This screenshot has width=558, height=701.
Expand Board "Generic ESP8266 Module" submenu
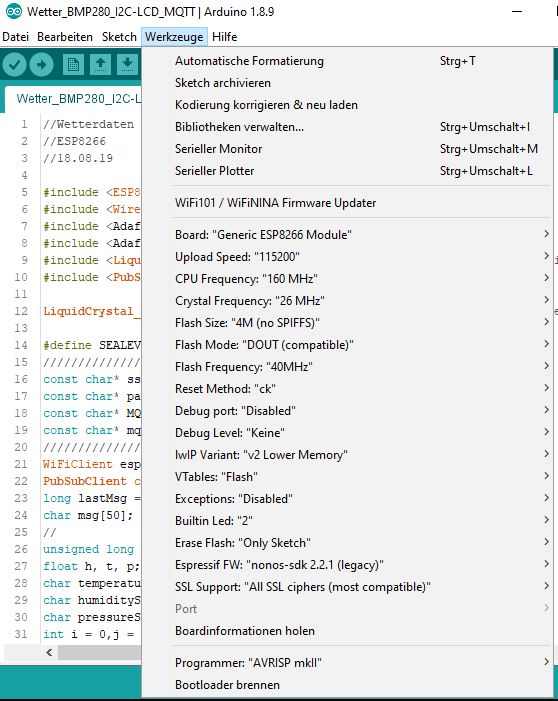(348, 235)
